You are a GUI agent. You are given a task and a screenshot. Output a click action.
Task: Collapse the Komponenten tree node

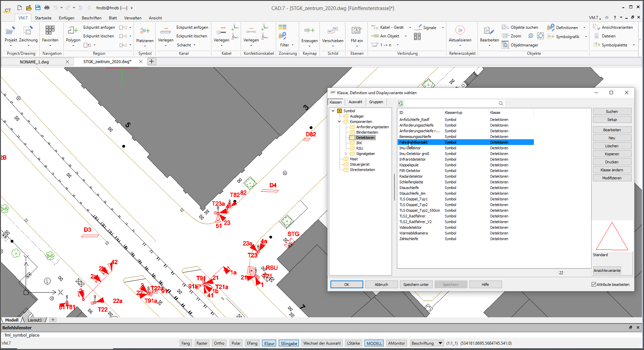point(339,122)
